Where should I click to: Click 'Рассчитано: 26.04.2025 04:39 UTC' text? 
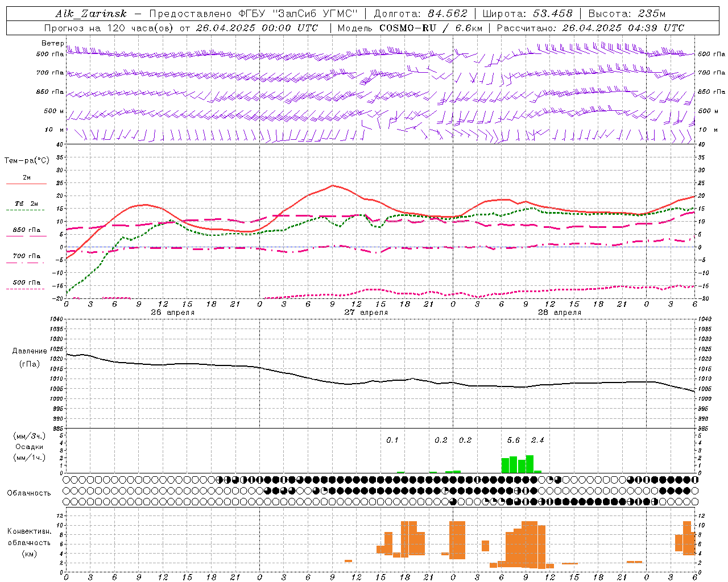click(591, 28)
